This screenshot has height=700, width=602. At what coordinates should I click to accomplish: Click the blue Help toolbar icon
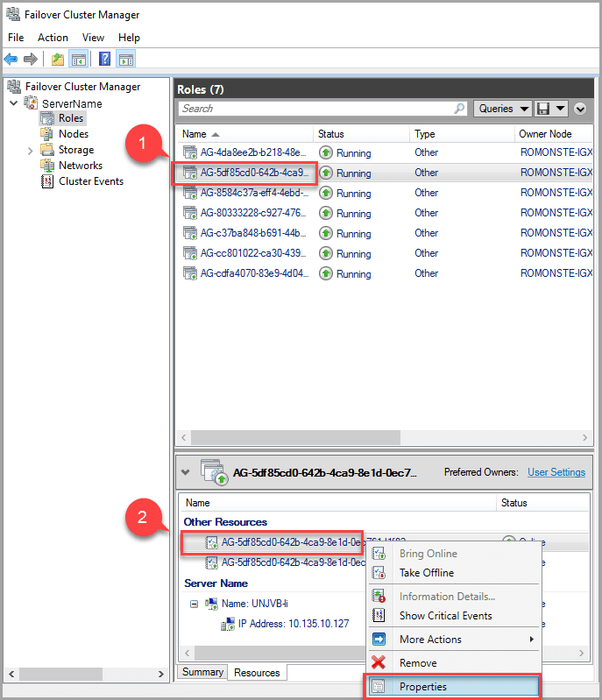coord(104,60)
